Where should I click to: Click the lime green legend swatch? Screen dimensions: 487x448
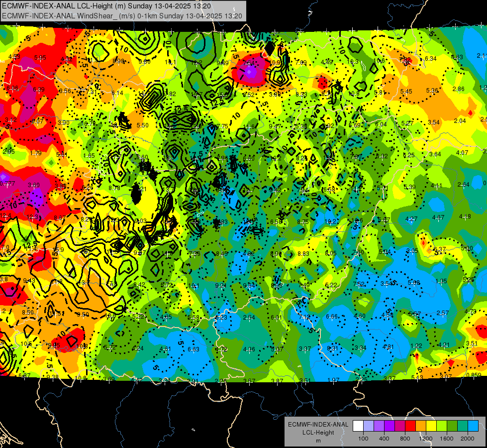442,426
